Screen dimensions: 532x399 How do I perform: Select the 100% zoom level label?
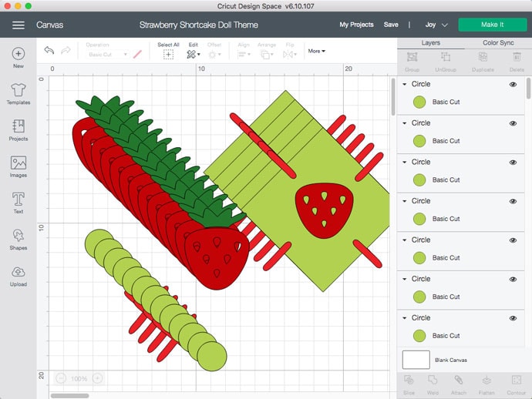click(79, 378)
